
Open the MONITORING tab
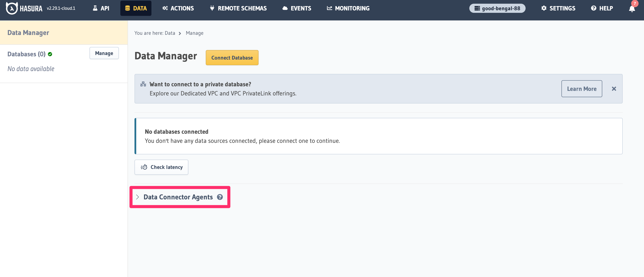pyautogui.click(x=348, y=8)
